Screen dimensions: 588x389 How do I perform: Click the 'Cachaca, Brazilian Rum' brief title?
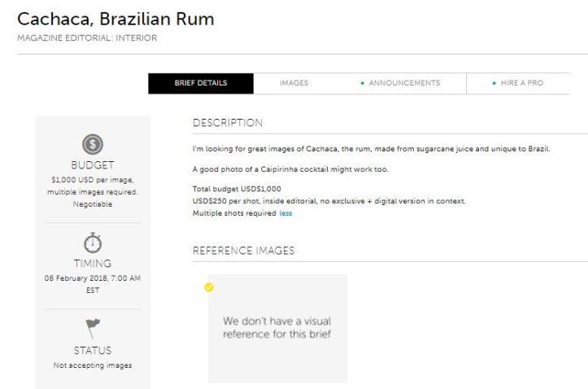tap(115, 19)
